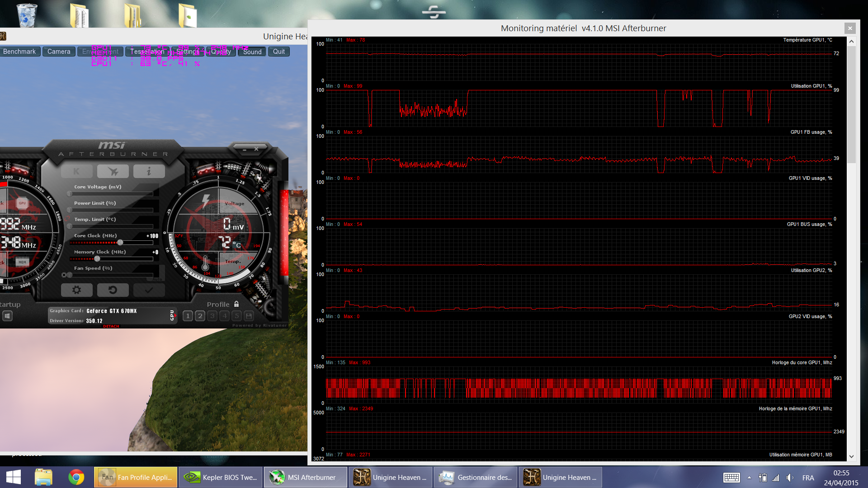Click the Utilisation GPU1 graph
The image size is (868, 488).
click(x=579, y=108)
